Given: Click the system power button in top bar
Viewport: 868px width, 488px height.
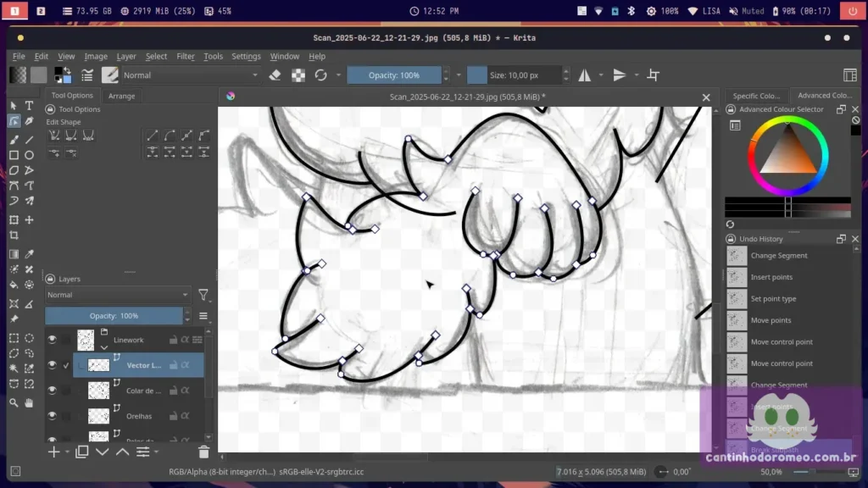Looking at the screenshot, I should (x=853, y=11).
